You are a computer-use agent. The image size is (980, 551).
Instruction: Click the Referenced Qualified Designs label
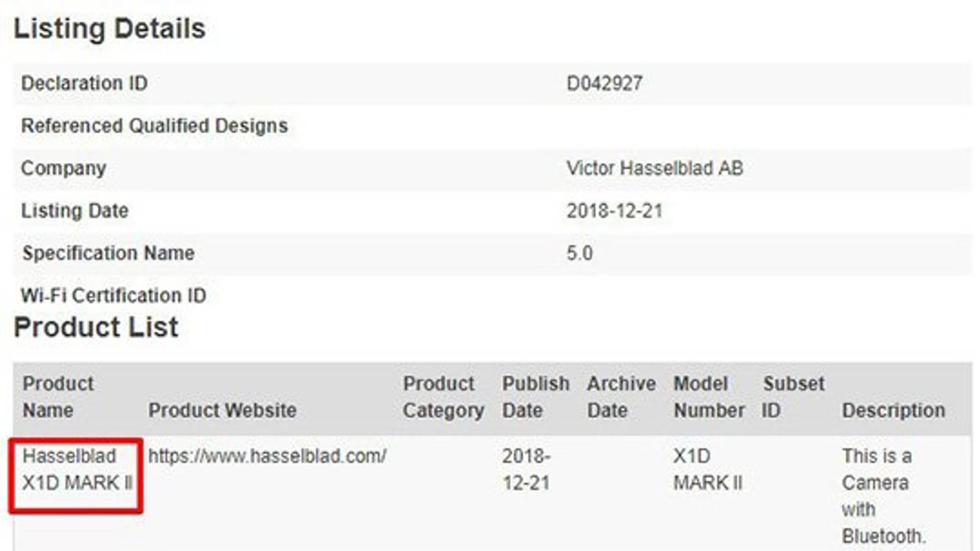(x=154, y=126)
